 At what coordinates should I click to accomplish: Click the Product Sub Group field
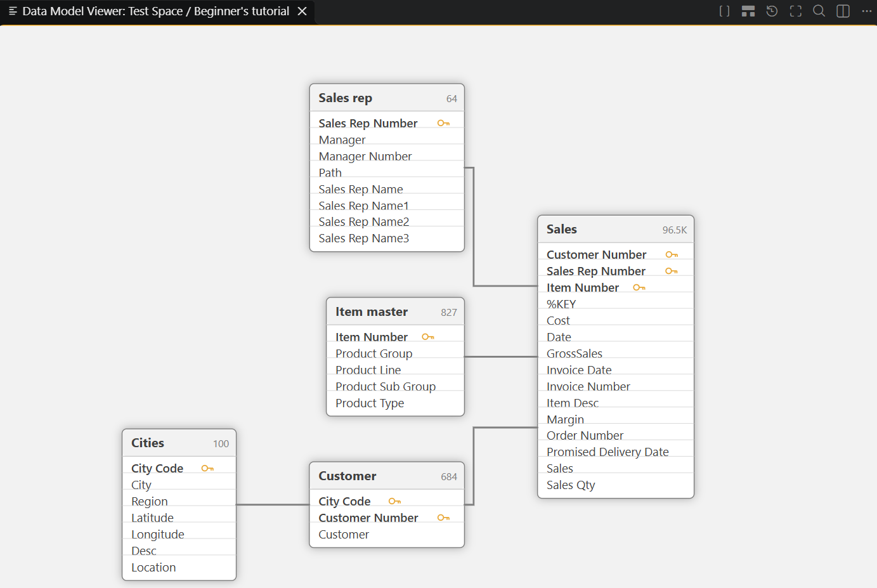(x=395, y=386)
